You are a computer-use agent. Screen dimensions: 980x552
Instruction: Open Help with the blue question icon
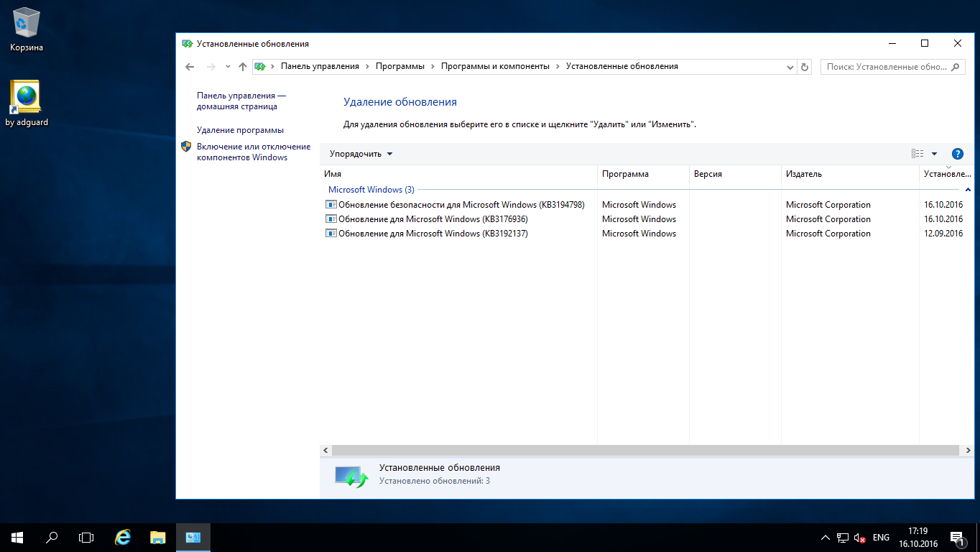(x=957, y=154)
